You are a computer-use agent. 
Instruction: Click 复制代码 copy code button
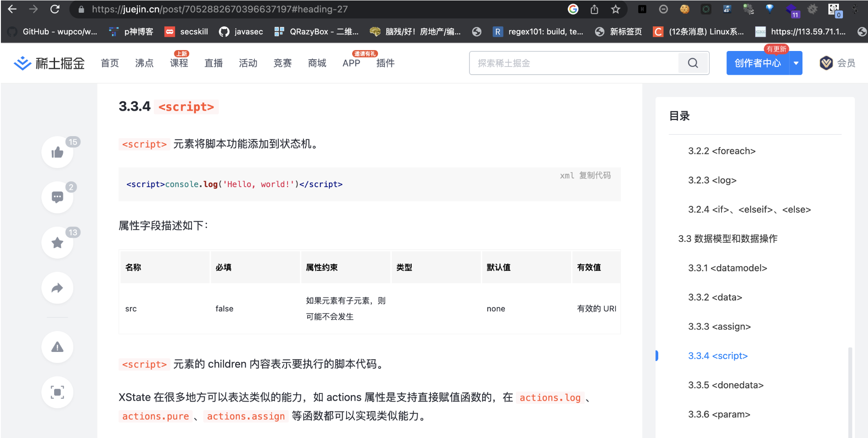595,175
